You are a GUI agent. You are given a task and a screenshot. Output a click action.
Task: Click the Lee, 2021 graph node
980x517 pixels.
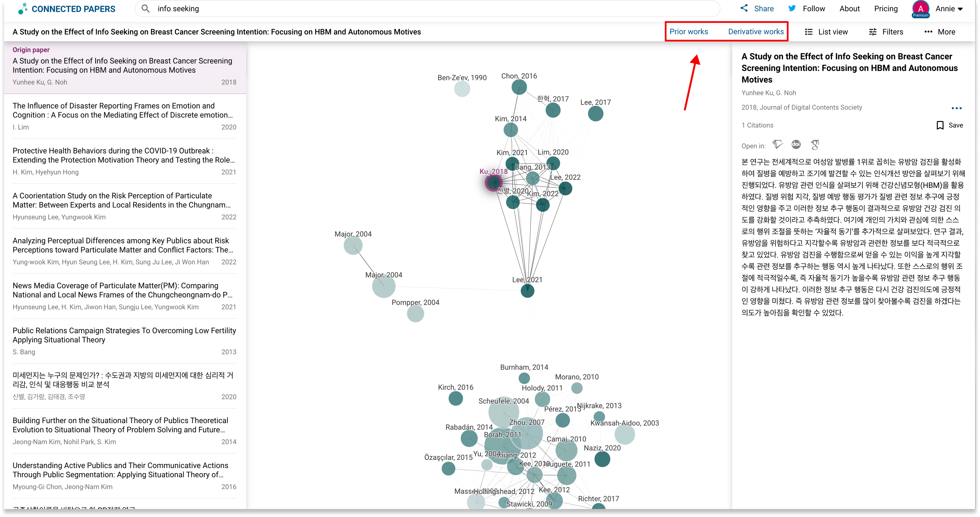527,291
